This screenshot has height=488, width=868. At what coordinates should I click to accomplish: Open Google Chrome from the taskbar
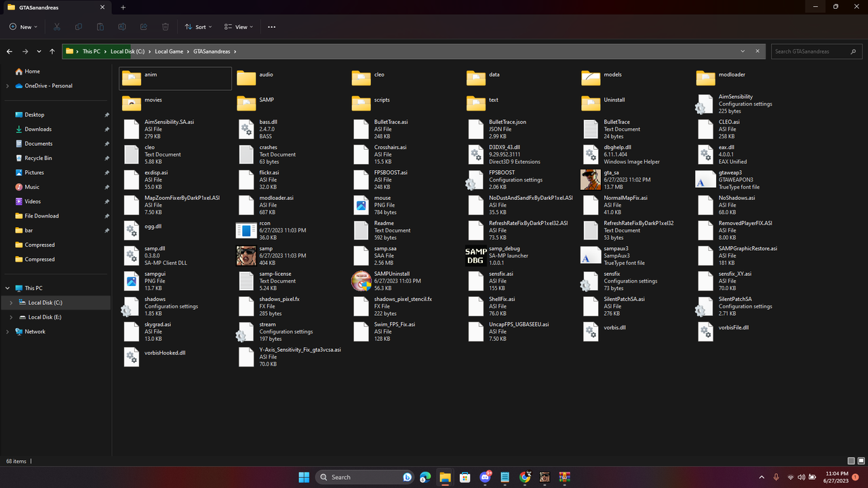pyautogui.click(x=525, y=477)
